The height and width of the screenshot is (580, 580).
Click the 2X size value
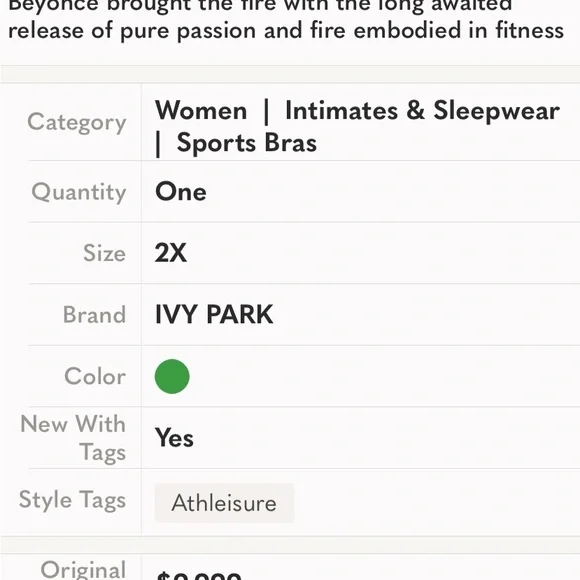171,253
